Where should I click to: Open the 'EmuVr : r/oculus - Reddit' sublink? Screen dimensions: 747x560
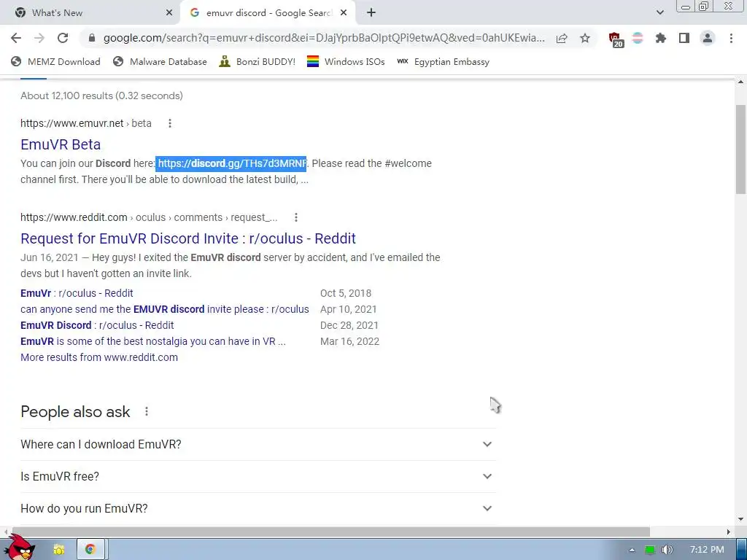click(77, 293)
